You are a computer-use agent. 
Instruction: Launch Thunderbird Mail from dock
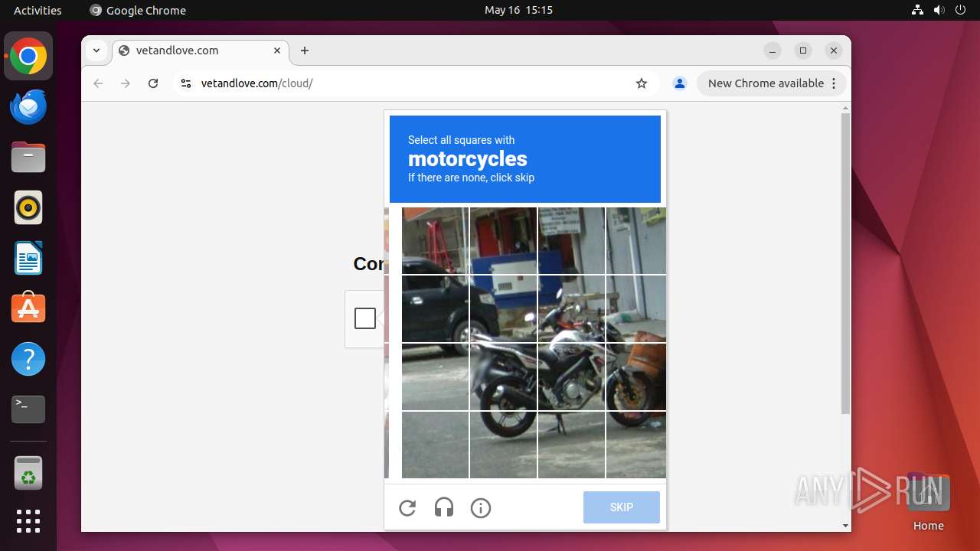28,106
